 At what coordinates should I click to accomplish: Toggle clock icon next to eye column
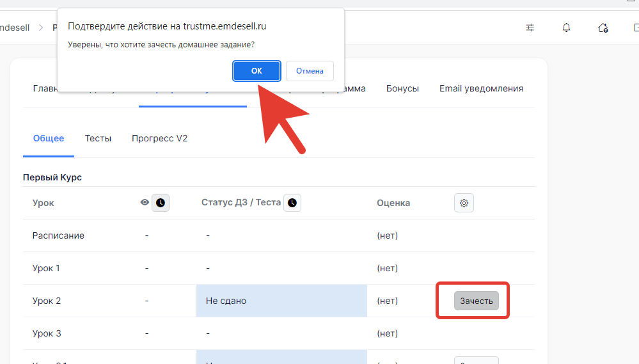pyautogui.click(x=161, y=203)
